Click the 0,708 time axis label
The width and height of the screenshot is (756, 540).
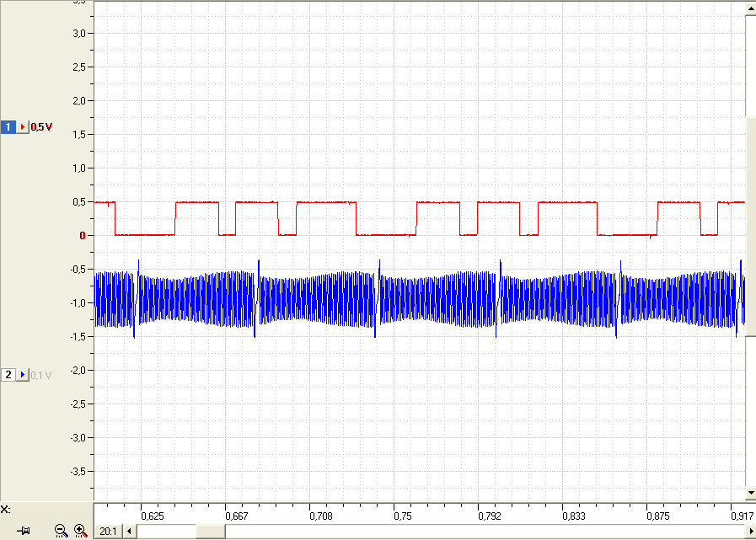tap(321, 516)
